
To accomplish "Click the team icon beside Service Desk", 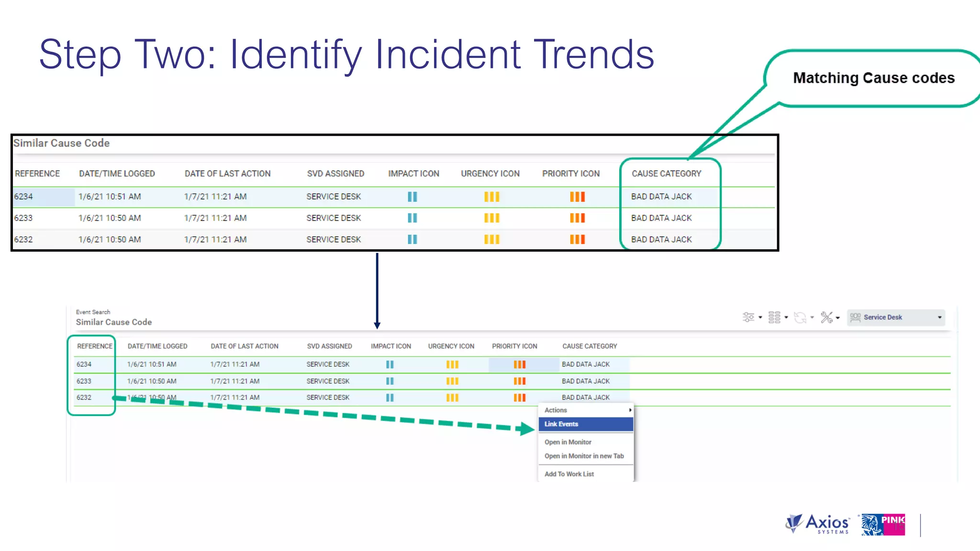I will click(x=855, y=317).
